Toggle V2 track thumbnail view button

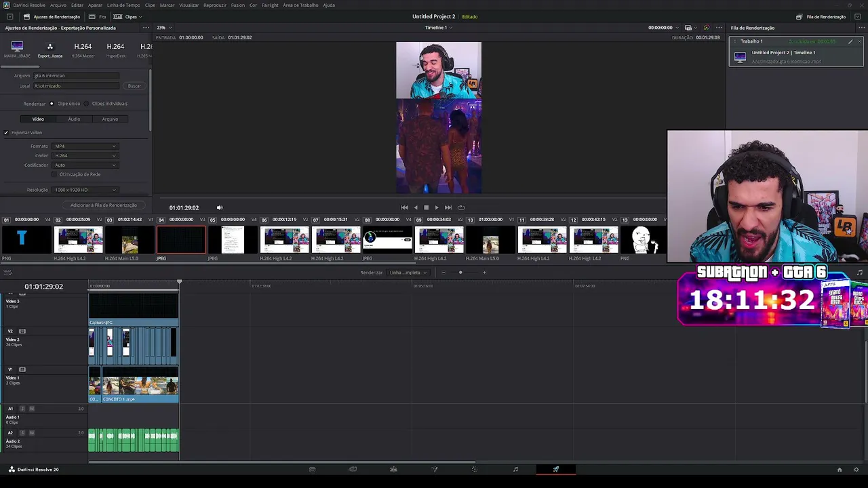click(22, 331)
